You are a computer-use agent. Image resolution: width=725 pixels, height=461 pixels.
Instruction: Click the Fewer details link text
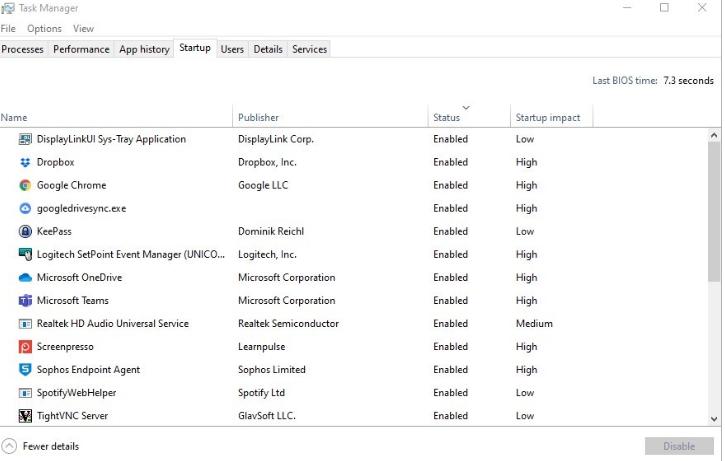[51, 446]
